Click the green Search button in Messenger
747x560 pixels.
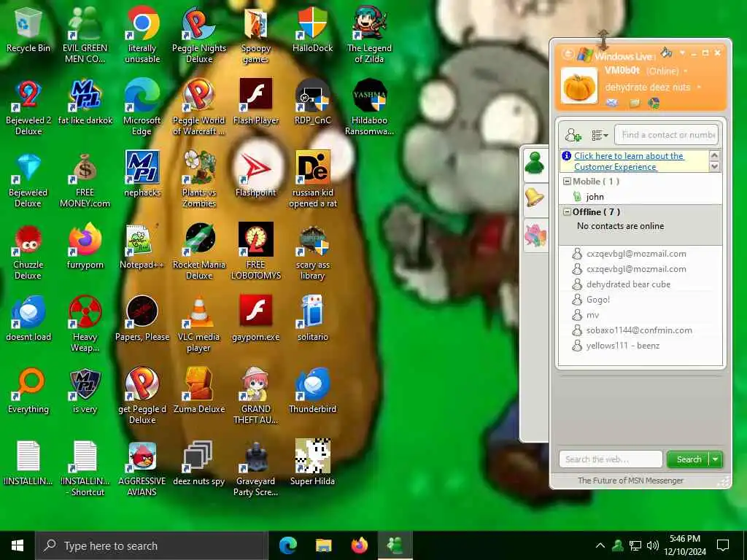689,459
